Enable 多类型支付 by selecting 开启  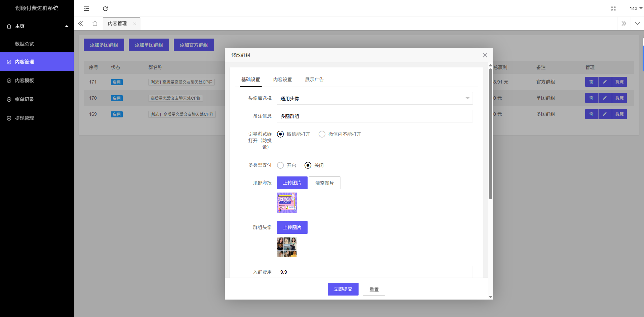tap(280, 165)
